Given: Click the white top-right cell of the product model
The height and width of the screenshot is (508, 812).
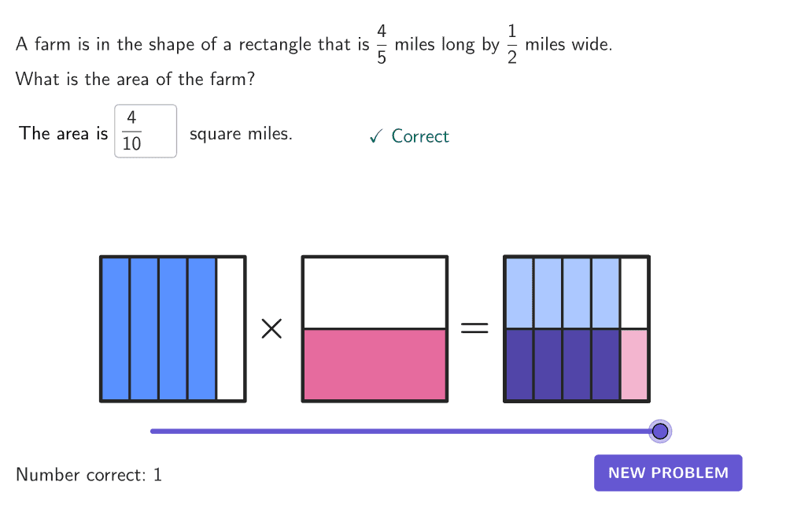Looking at the screenshot, I should [x=634, y=292].
